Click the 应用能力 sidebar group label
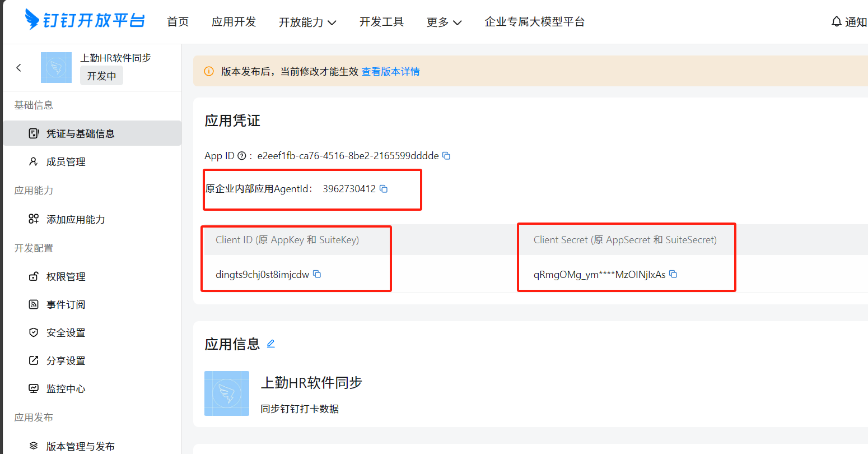The image size is (868, 454). click(34, 190)
